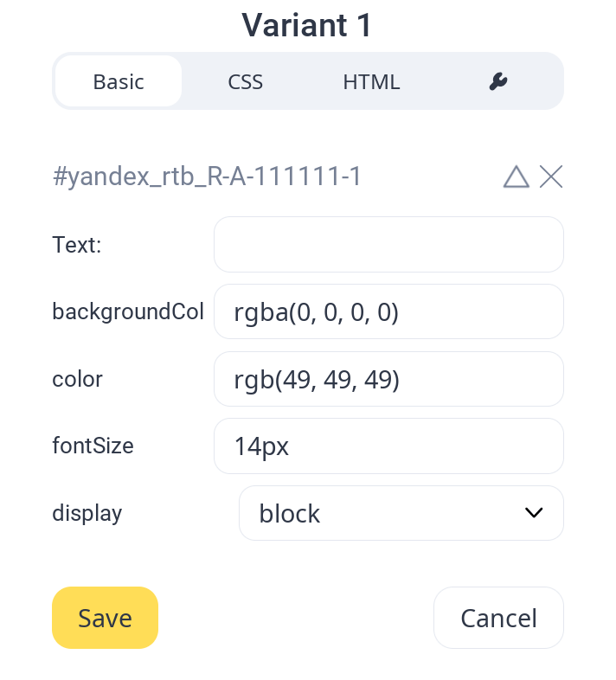Screen dimensions: 616x680
Task: Click the backgroundCol label
Action: pyautogui.click(x=128, y=311)
